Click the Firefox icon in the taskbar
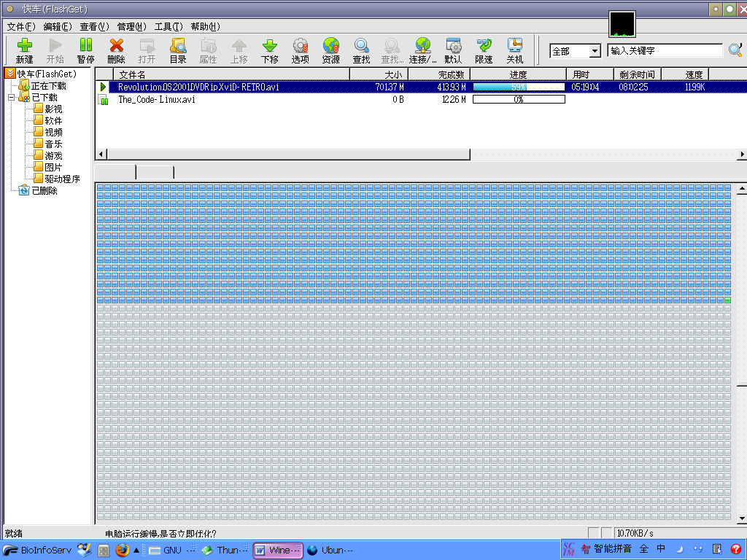747x560 pixels. click(x=123, y=550)
